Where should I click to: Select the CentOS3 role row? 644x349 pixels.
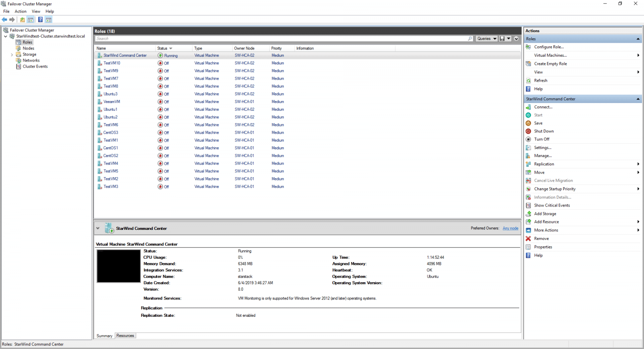pyautogui.click(x=308, y=133)
